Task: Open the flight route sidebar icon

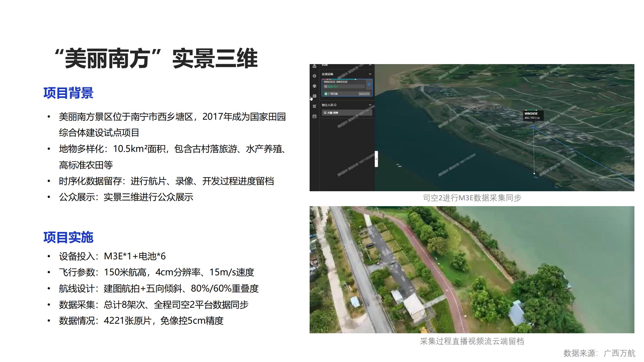Action: click(314, 106)
